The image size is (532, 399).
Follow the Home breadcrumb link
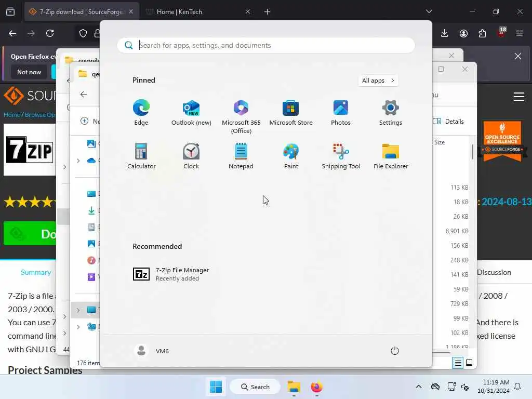[x=12, y=115]
